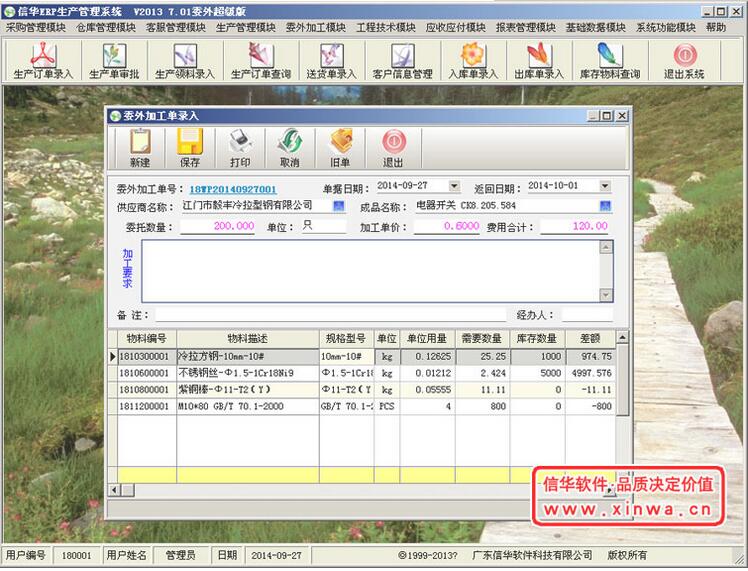Click material table vertical scrollbar up arrow

pos(622,337)
